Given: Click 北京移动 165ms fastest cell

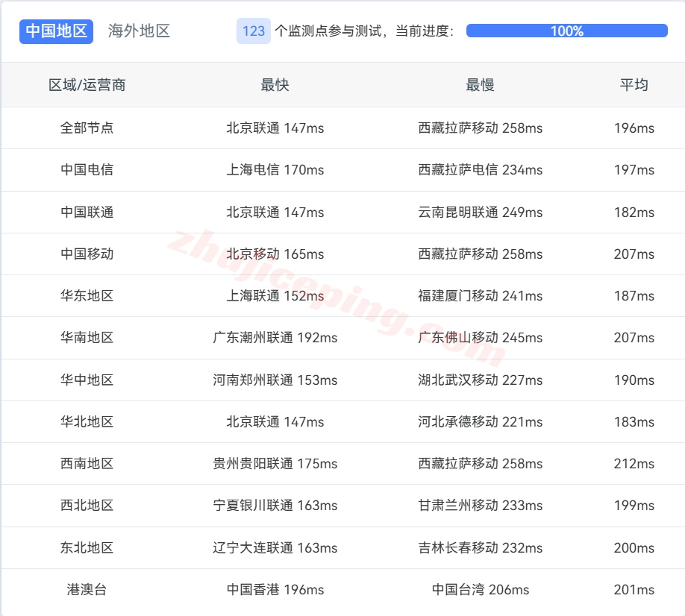Looking at the screenshot, I should (x=275, y=254).
